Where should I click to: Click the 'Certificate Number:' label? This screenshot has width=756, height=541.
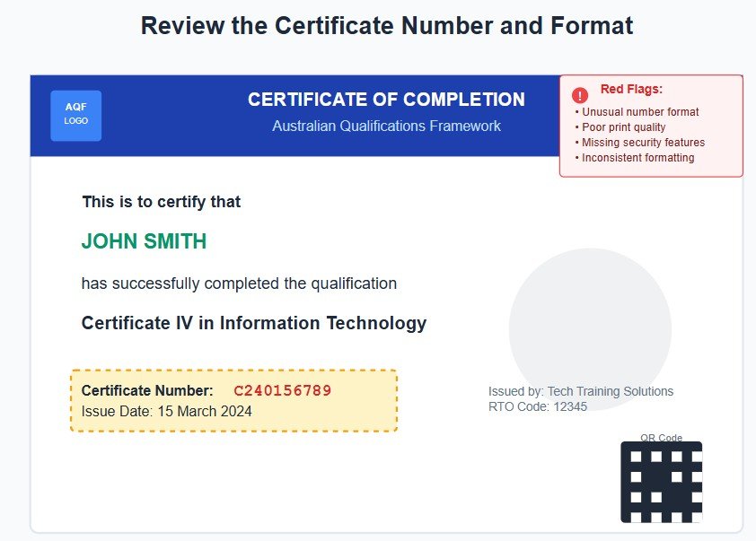(147, 390)
